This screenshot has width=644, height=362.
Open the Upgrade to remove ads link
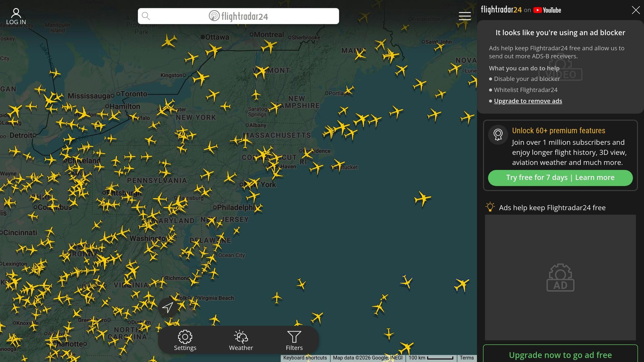pos(528,101)
